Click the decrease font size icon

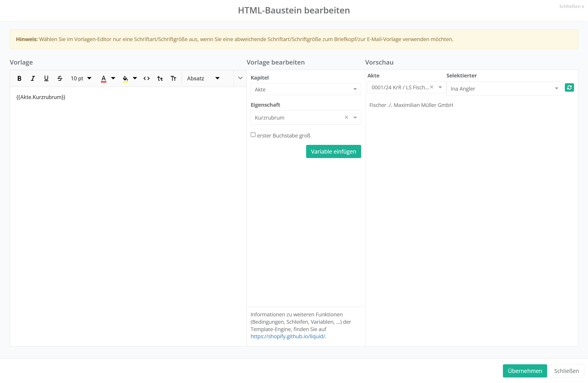(x=160, y=78)
